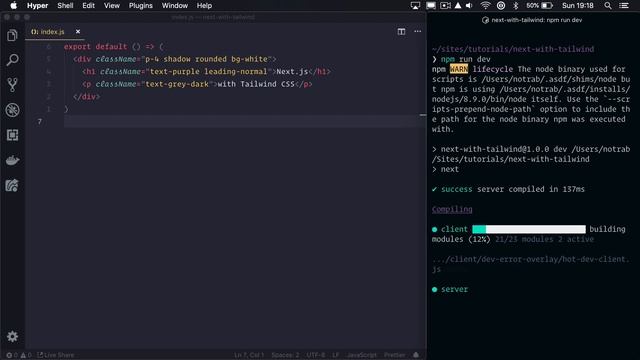Image resolution: width=640 pixels, height=360 pixels.
Task: Open the Source Control branch icon
Action: point(12,85)
